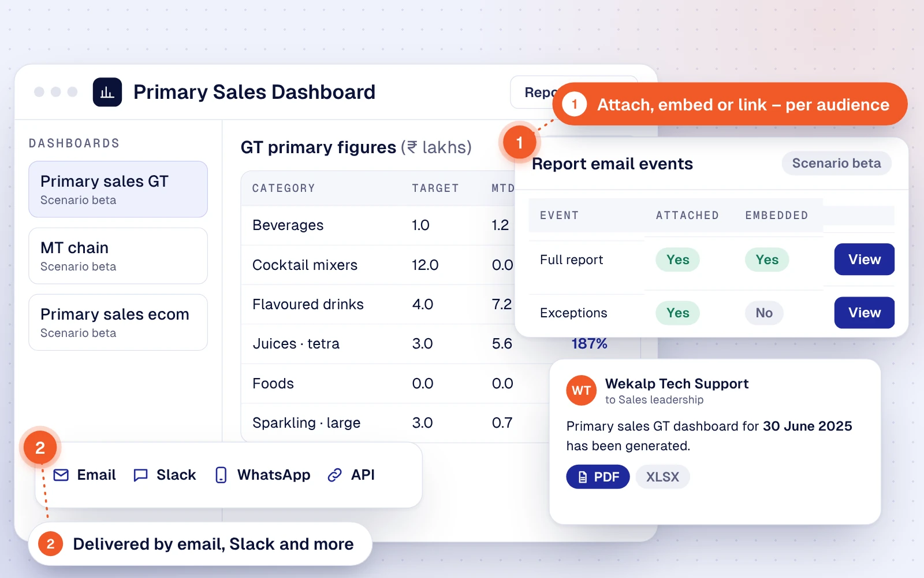924x578 pixels.
Task: Click the Full report event label
Action: tap(571, 260)
